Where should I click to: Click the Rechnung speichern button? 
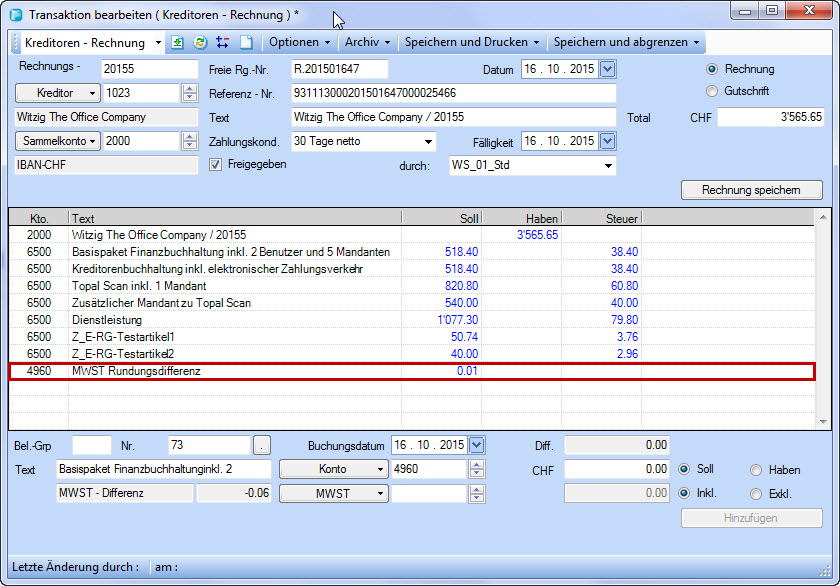click(x=752, y=190)
